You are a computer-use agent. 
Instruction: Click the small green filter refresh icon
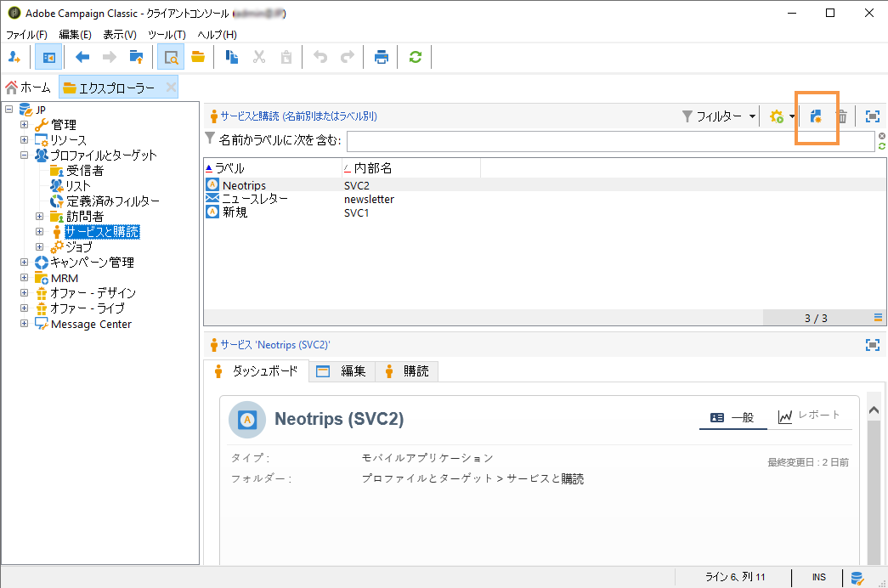(882, 146)
